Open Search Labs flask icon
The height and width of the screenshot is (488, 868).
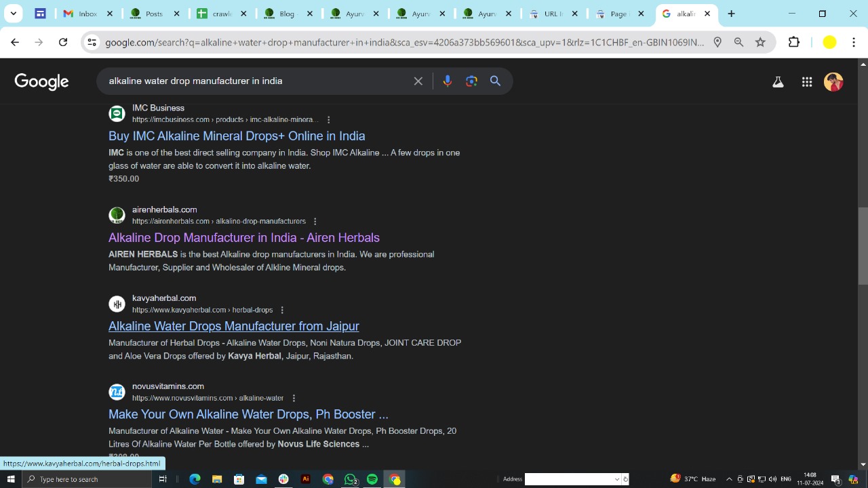pyautogui.click(x=778, y=82)
